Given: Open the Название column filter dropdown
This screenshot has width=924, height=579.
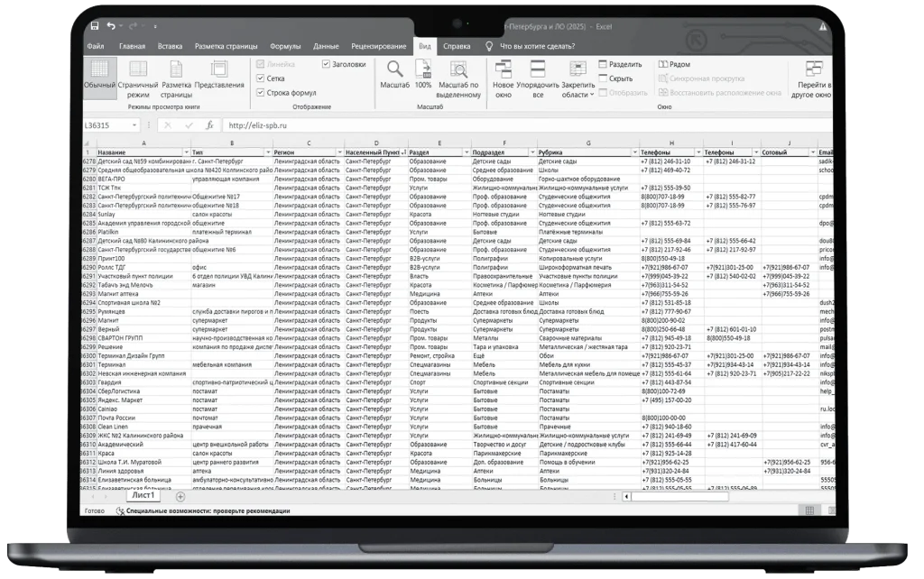Looking at the screenshot, I should [x=186, y=152].
